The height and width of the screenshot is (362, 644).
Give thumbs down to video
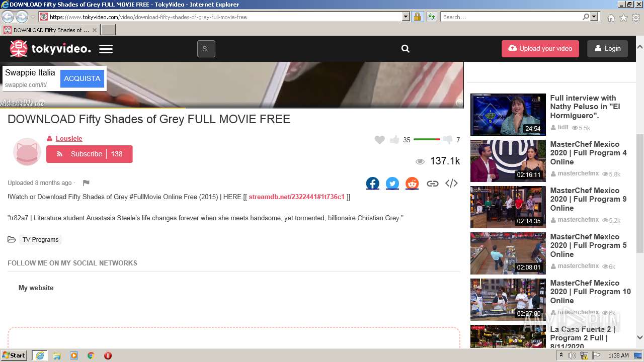(448, 140)
